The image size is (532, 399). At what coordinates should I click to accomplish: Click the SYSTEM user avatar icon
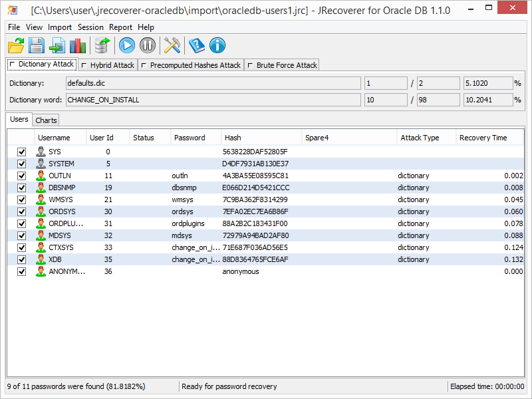point(41,164)
